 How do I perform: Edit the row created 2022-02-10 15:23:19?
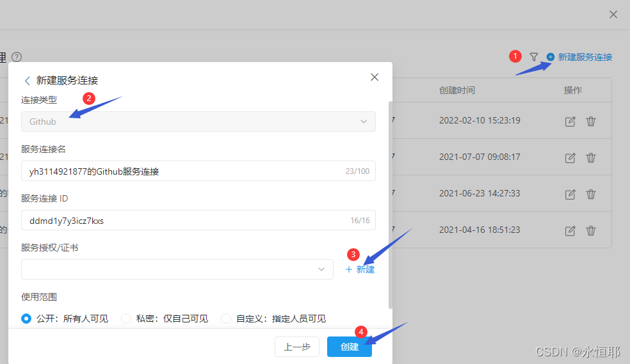[x=570, y=121]
